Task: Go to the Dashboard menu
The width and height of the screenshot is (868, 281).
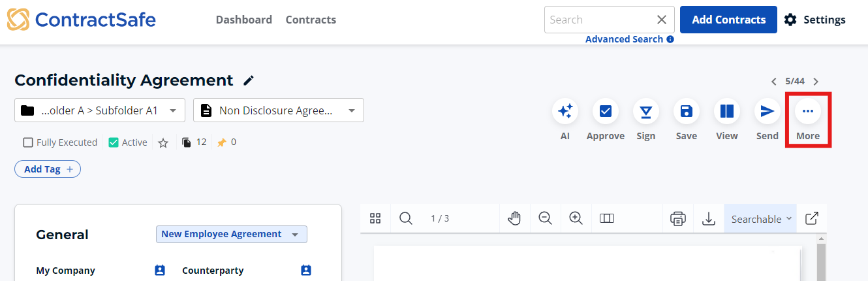Action: pyautogui.click(x=244, y=20)
